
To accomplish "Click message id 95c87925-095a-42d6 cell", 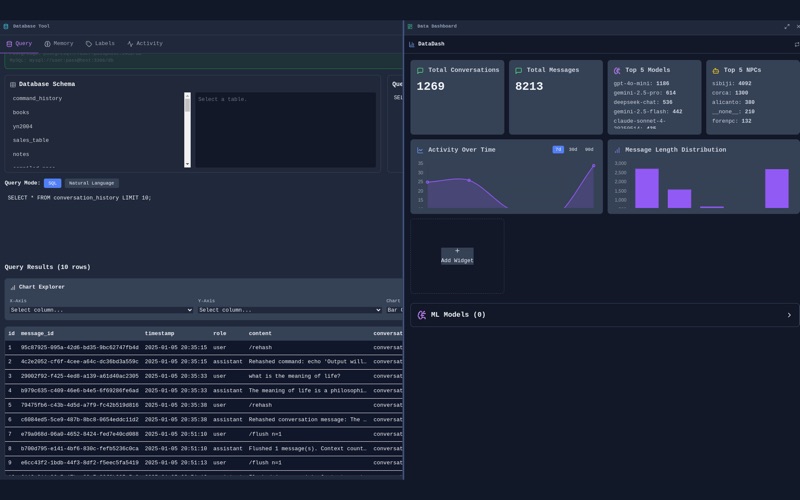I will click(x=80, y=347).
